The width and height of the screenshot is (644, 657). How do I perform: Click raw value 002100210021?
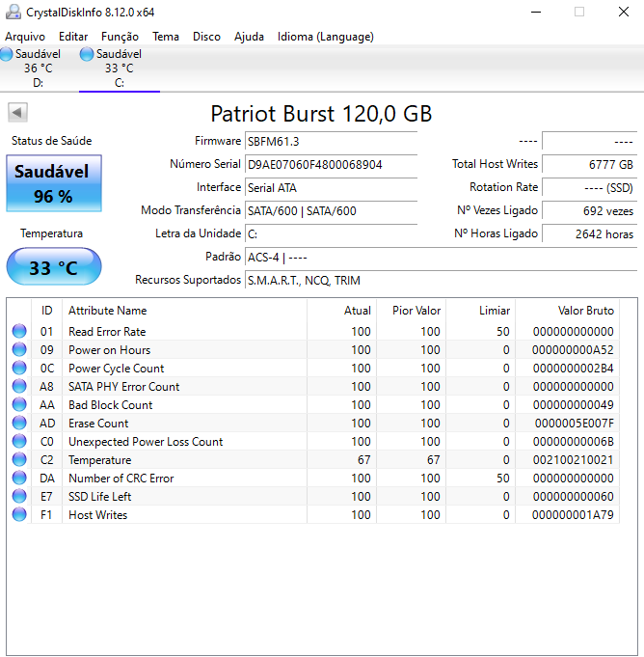point(574,460)
